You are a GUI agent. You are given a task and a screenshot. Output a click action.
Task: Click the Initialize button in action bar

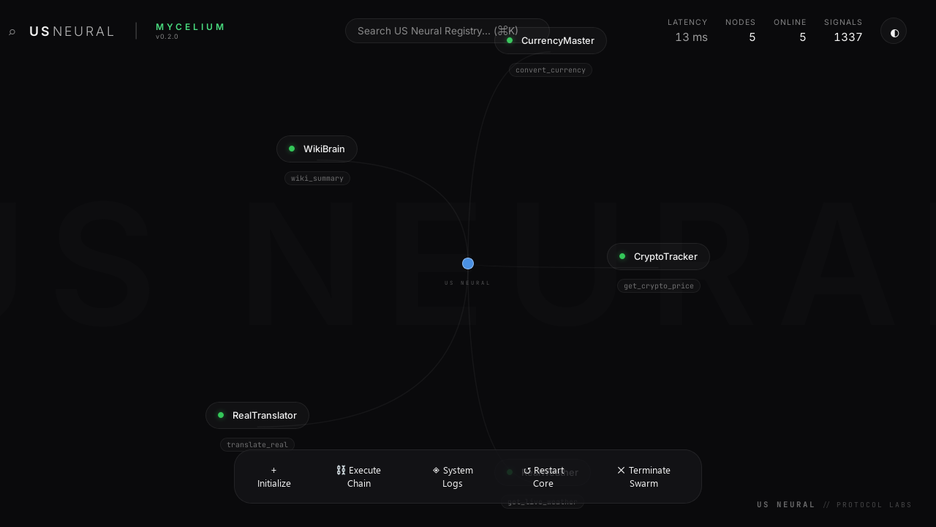[274, 476]
